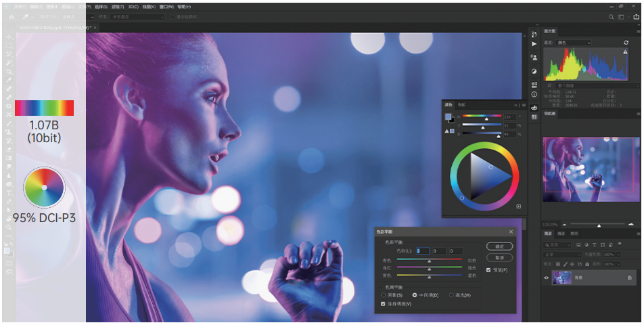Screen dimensions: 644x325
Task: Open layer filter type dropdown
Action: coord(557,245)
